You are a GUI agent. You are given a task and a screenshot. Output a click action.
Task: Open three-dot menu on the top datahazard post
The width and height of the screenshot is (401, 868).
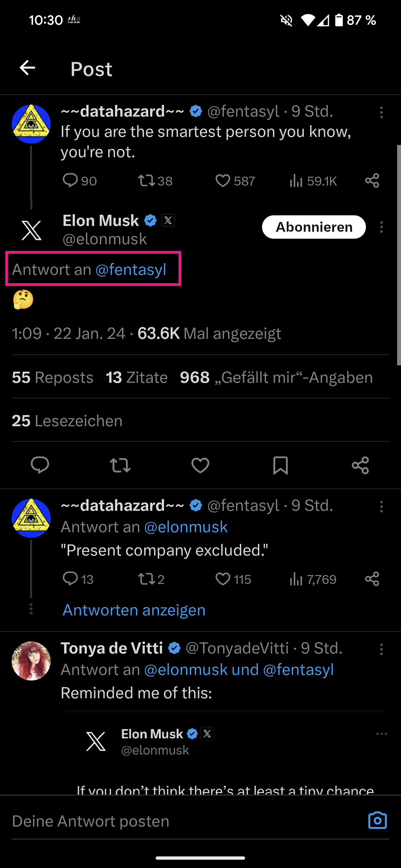click(382, 112)
